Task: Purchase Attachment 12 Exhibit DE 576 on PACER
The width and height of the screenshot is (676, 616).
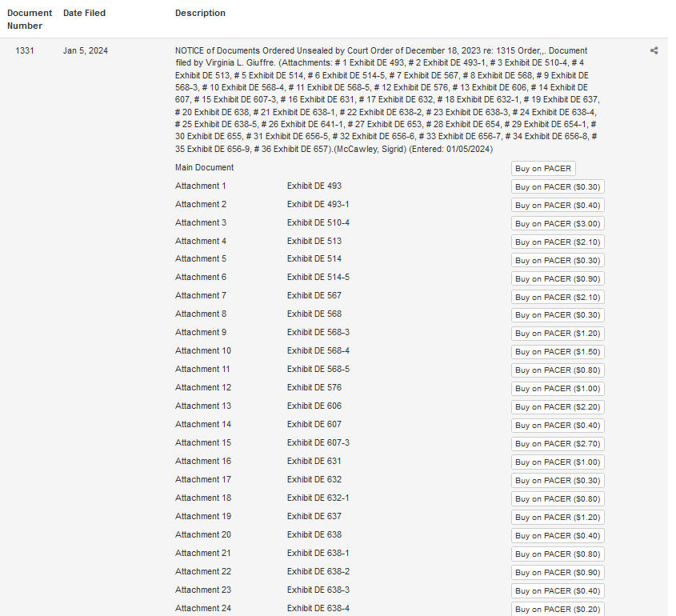Action: 558,388
